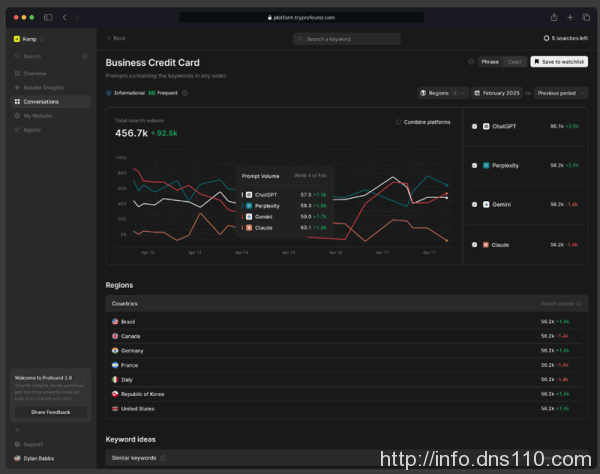600x474 pixels.
Task: Select the United States row in Countries
Action: click(138, 408)
